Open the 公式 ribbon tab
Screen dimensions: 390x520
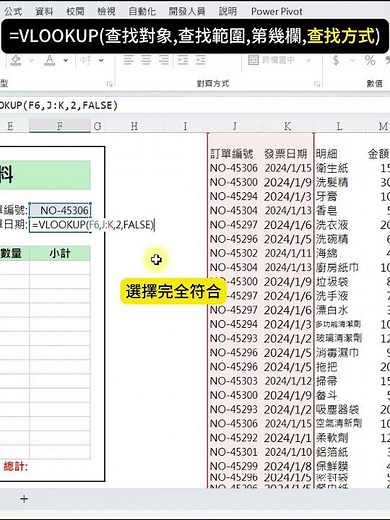click(13, 11)
